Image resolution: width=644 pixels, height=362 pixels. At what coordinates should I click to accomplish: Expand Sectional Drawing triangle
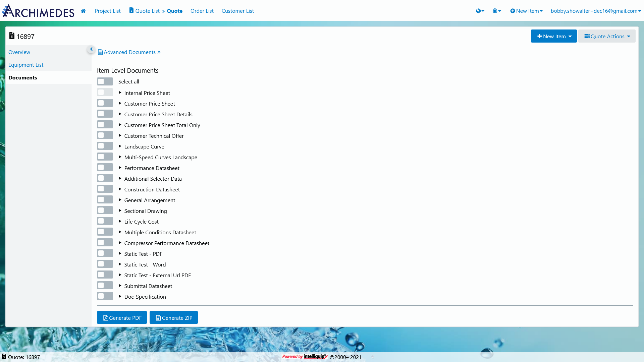[x=120, y=210]
